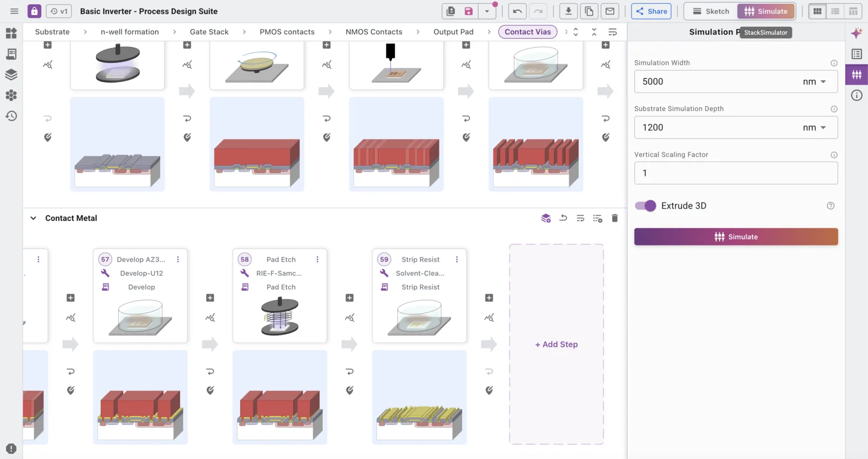This screenshot has height=459, width=868.
Task: Open the info icon in the right sidebar
Action: coord(857,95)
